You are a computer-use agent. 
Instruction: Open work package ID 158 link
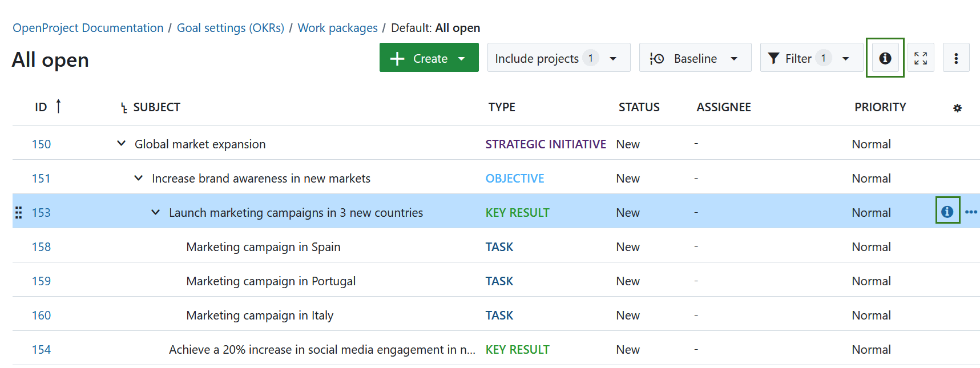pos(41,246)
